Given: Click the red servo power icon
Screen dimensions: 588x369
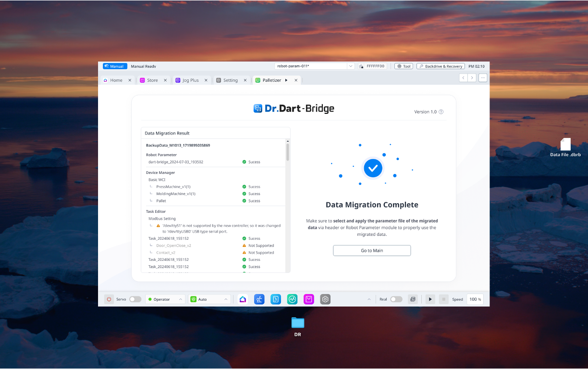Looking at the screenshot, I should (109, 299).
